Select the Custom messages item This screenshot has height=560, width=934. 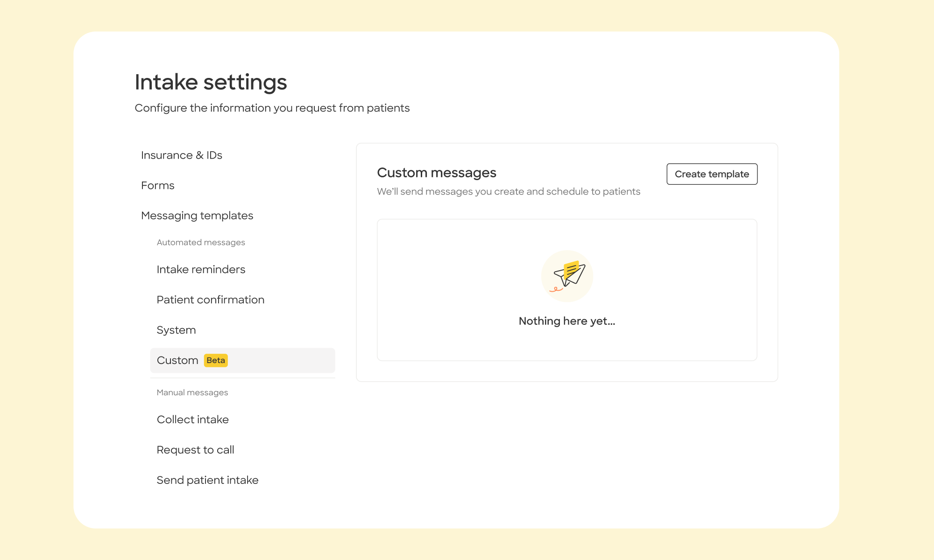pos(178,360)
